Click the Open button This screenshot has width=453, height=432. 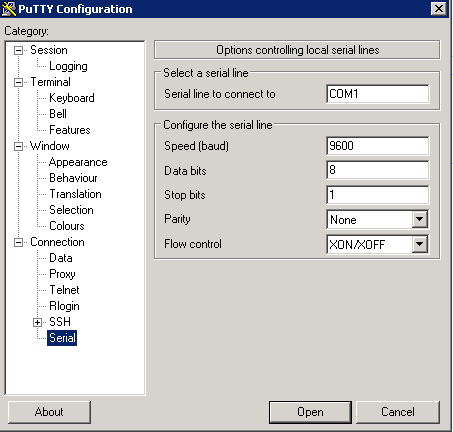coord(310,412)
